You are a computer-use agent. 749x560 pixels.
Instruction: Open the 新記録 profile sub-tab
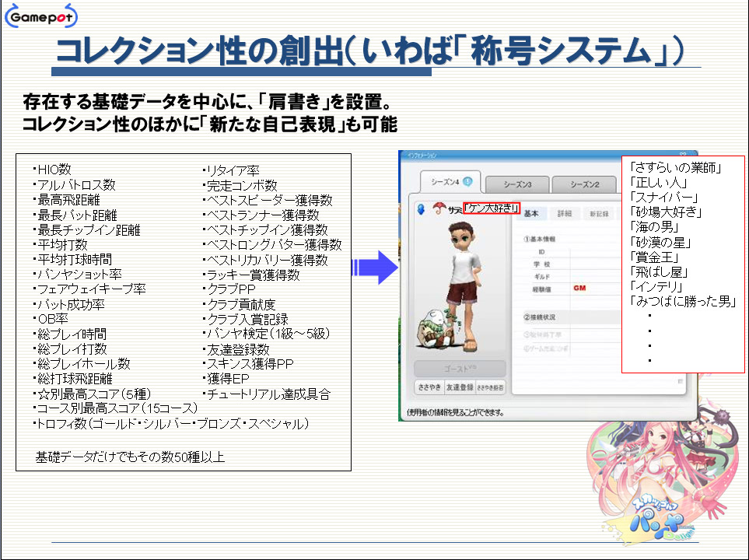coord(599,213)
